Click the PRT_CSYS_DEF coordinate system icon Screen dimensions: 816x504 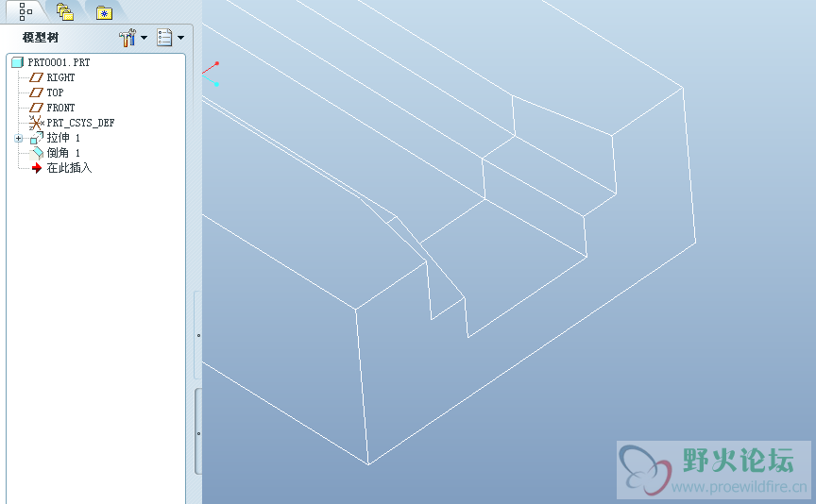point(37,123)
